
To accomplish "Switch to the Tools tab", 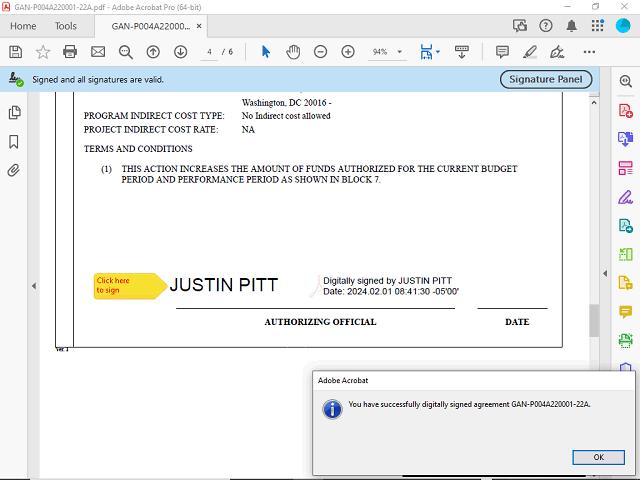I will 66,26.
